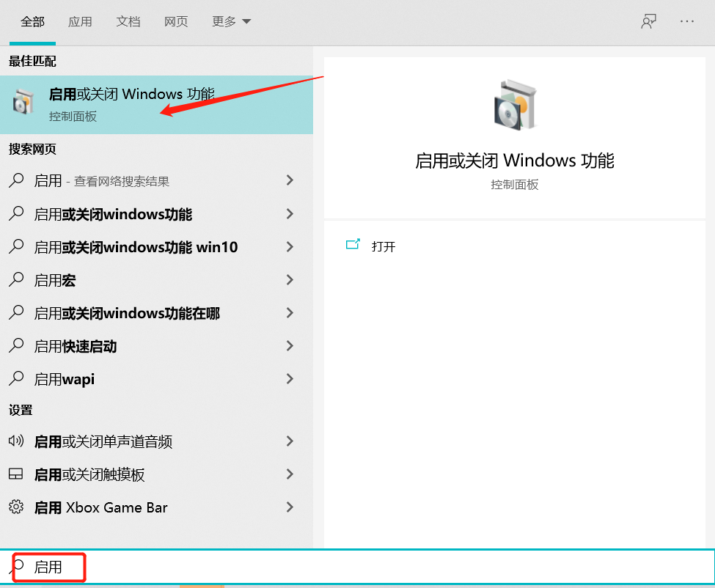715x588 pixels.
Task: Click the gear icon next to 启用 Xbox Game Bar
Action: [16, 507]
